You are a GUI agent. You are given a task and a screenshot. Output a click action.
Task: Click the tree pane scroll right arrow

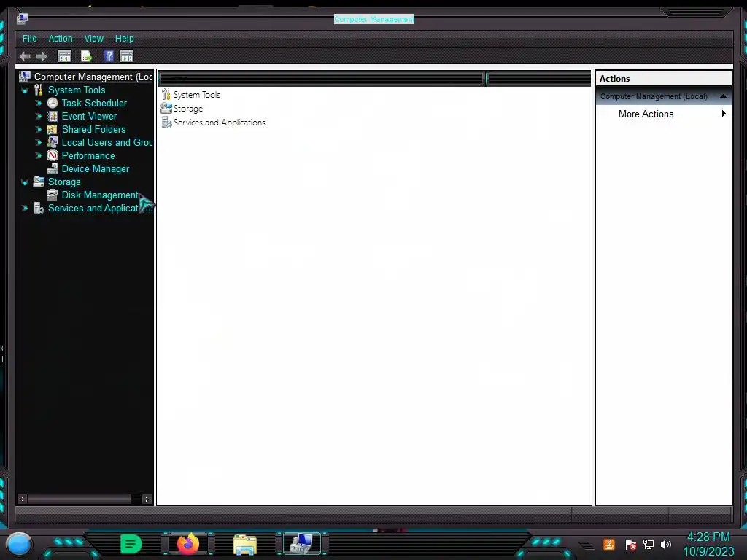tap(147, 499)
